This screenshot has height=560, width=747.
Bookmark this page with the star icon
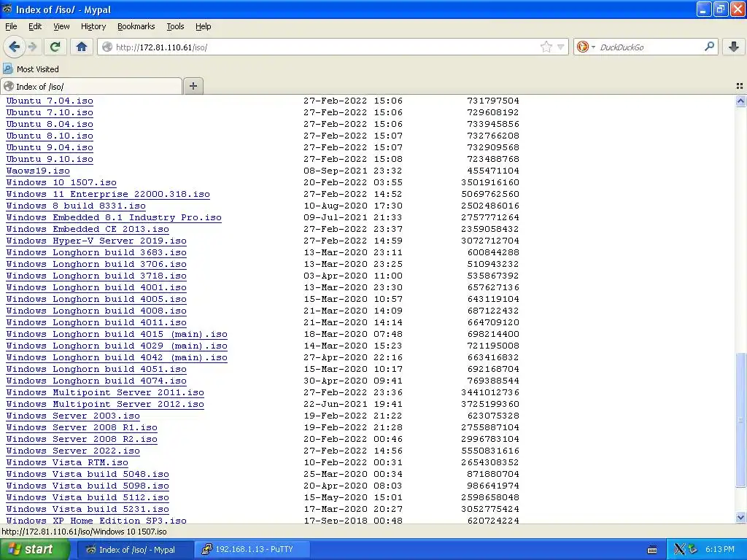point(546,47)
